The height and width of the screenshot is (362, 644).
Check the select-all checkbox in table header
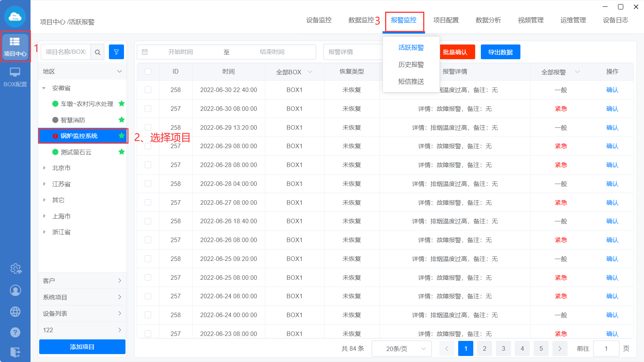point(148,72)
